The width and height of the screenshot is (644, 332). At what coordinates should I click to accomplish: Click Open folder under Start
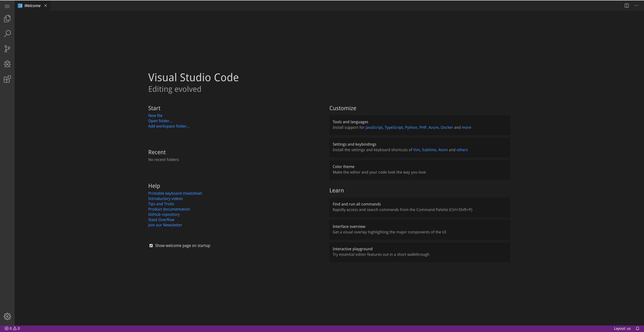point(160,121)
